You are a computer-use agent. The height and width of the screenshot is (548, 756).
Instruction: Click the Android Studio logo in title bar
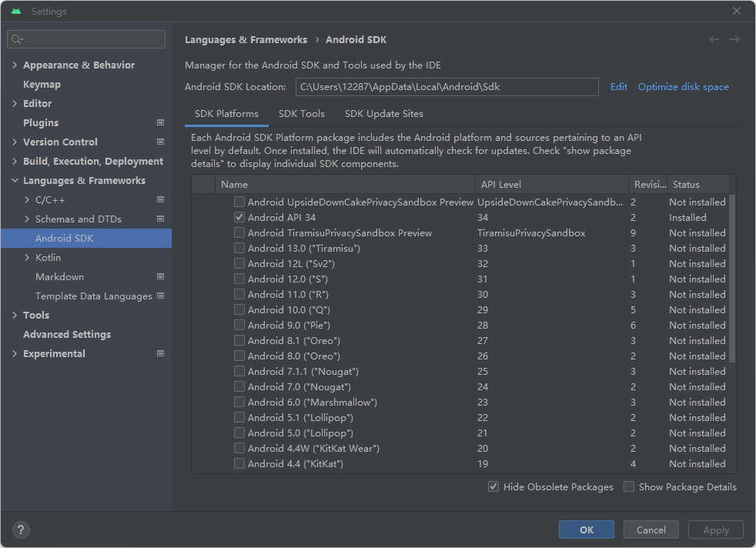click(x=16, y=11)
